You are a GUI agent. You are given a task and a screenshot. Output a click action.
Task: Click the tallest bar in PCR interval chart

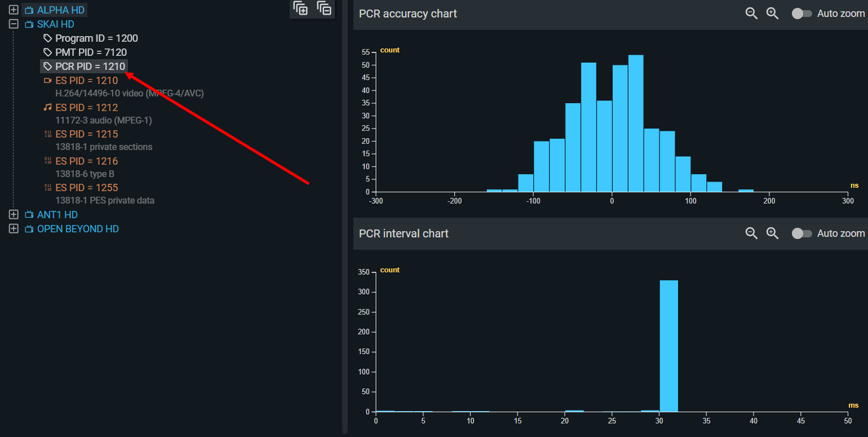pyautogui.click(x=668, y=346)
